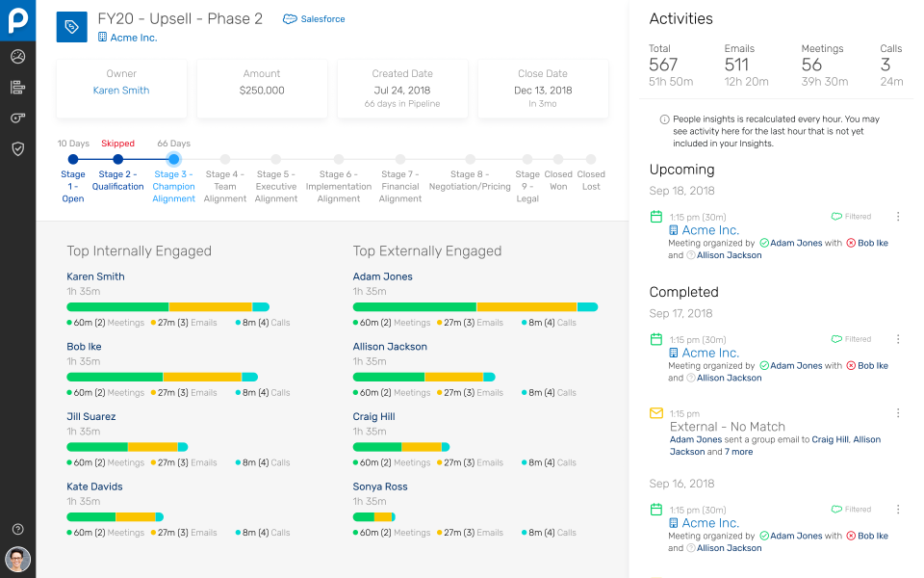Image resolution: width=924 pixels, height=578 pixels.
Task: Open the dashboard gauge icon in sidebar
Action: (17, 57)
